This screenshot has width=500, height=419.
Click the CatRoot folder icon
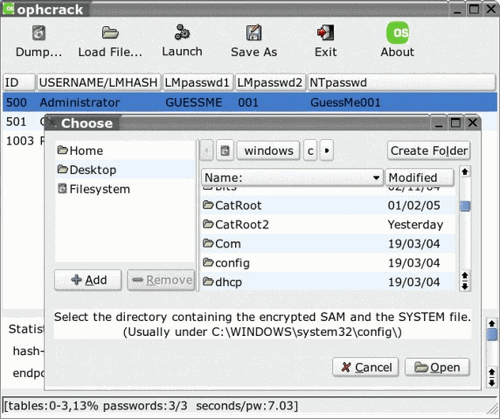coord(208,205)
